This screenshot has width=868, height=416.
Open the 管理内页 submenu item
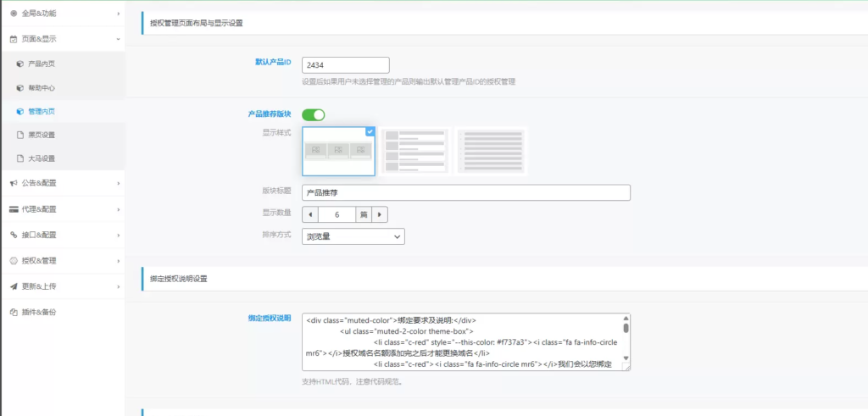pyautogui.click(x=63, y=111)
